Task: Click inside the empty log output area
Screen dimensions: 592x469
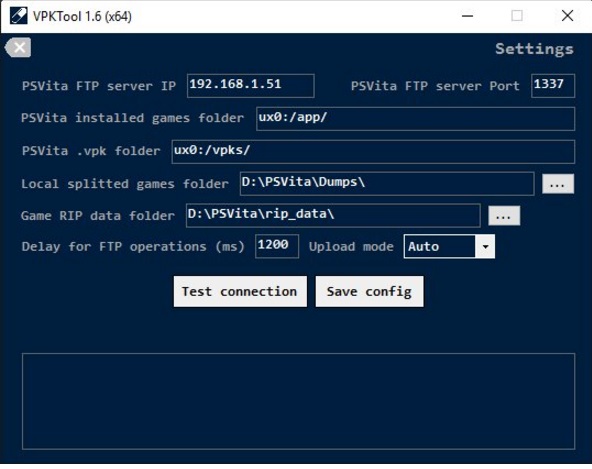Action: pos(298,401)
